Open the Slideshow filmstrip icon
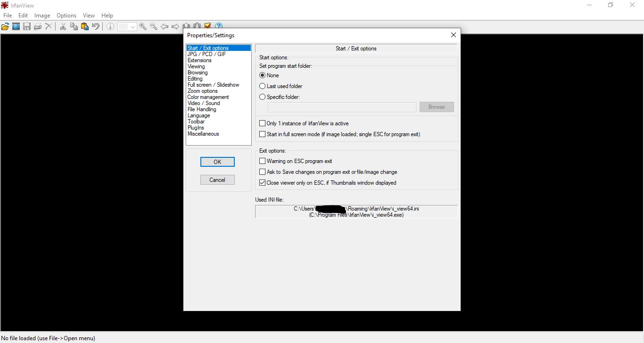 point(16,27)
